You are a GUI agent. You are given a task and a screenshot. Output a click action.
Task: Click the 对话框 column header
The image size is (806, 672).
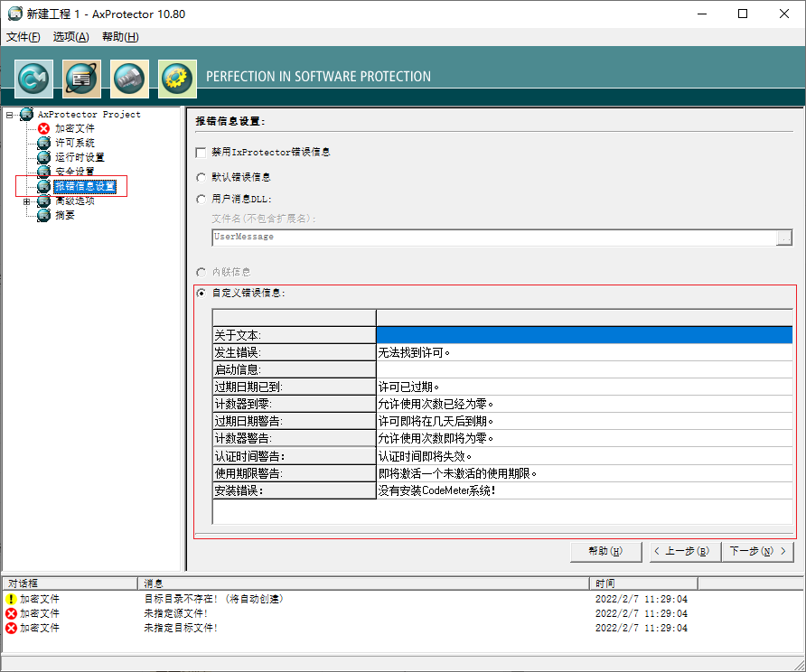[70, 583]
